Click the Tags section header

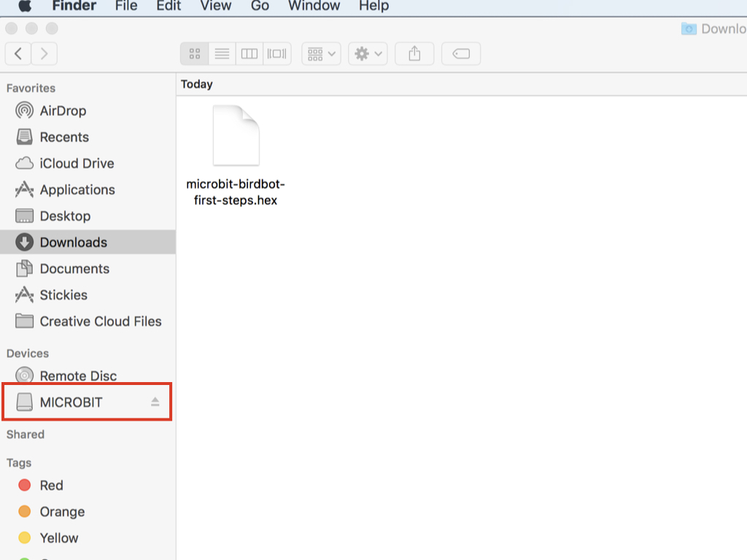pyautogui.click(x=19, y=463)
